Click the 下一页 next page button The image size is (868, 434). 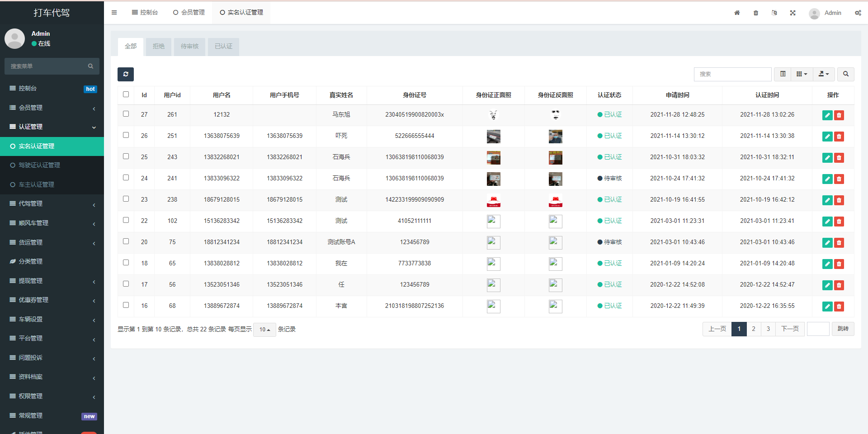tap(790, 329)
